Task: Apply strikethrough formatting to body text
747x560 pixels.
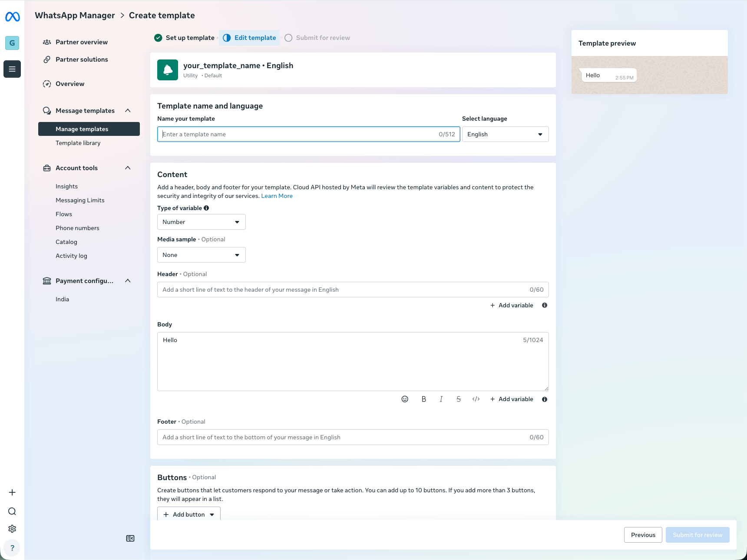Action: [458, 399]
